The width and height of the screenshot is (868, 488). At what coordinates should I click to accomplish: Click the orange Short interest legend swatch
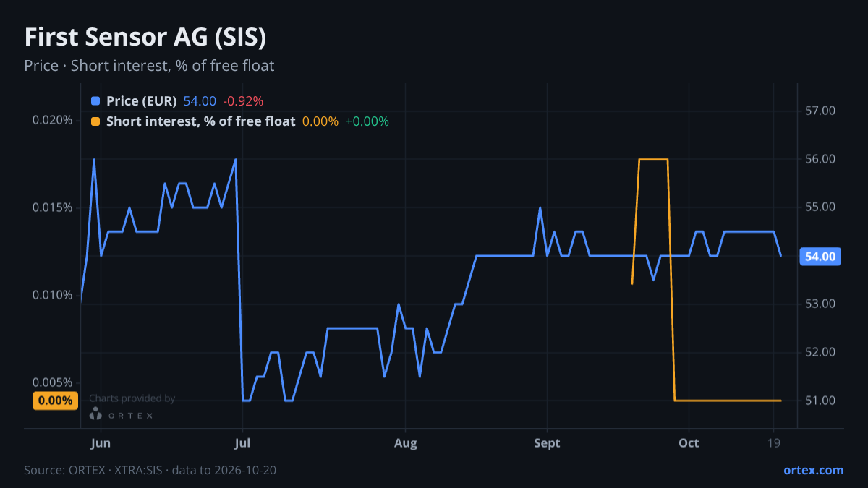pos(95,121)
